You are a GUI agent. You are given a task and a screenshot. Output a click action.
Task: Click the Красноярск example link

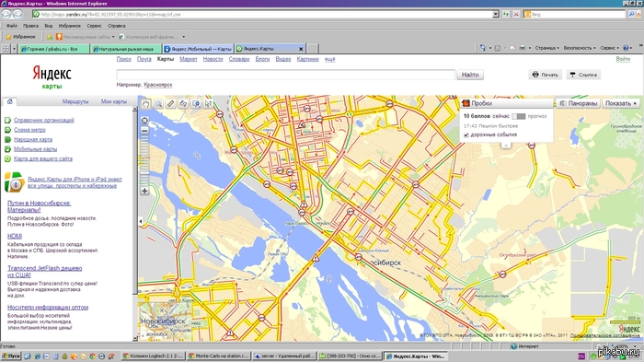(x=158, y=85)
